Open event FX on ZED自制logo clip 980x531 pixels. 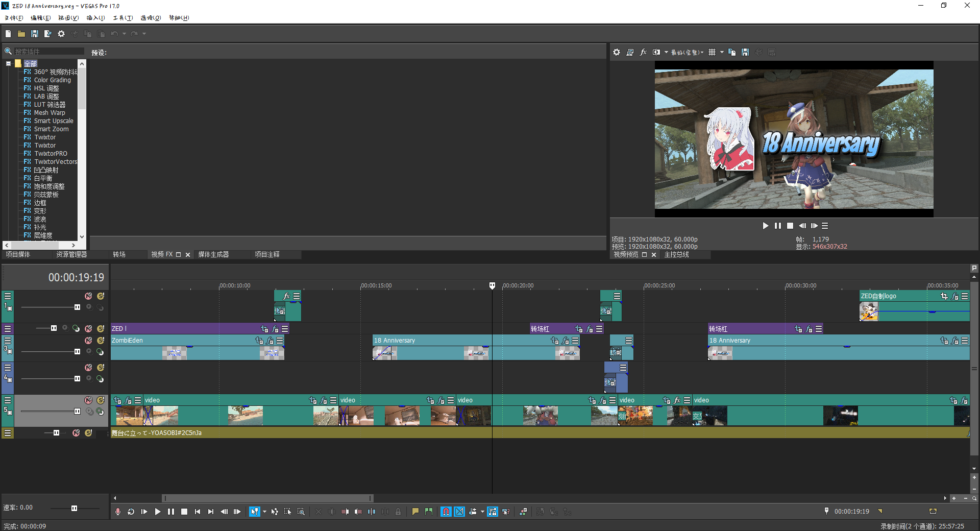point(954,296)
